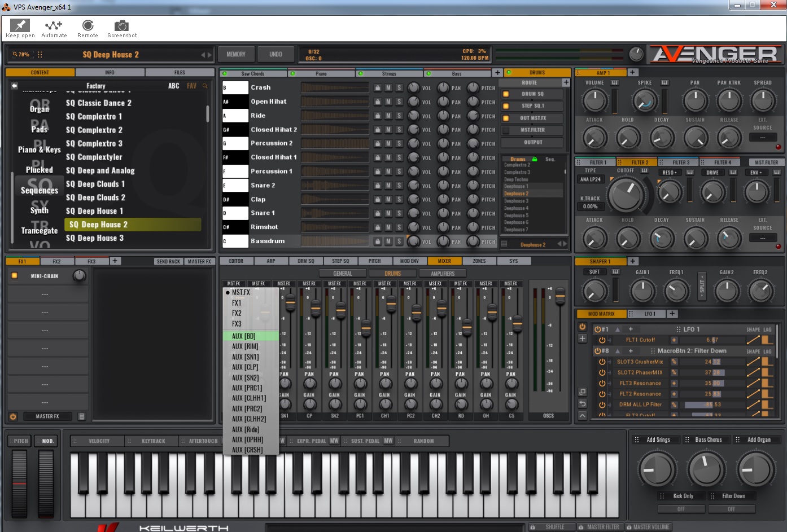The height and width of the screenshot is (532, 787).
Task: Choose AUX [CLP] in the routing menu
Action: pyautogui.click(x=251, y=367)
